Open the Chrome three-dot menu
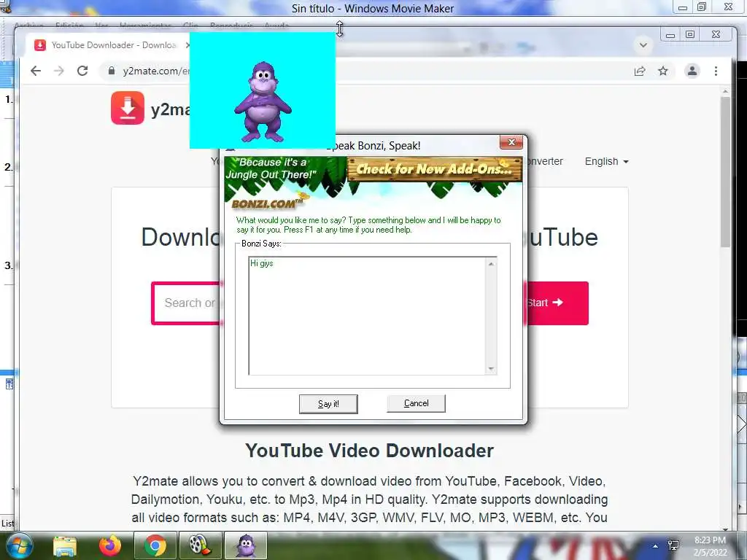747x560 pixels. click(x=716, y=71)
